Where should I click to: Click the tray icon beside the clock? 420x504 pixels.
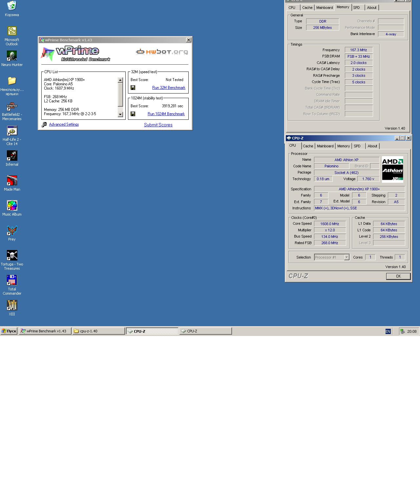[x=402, y=331]
